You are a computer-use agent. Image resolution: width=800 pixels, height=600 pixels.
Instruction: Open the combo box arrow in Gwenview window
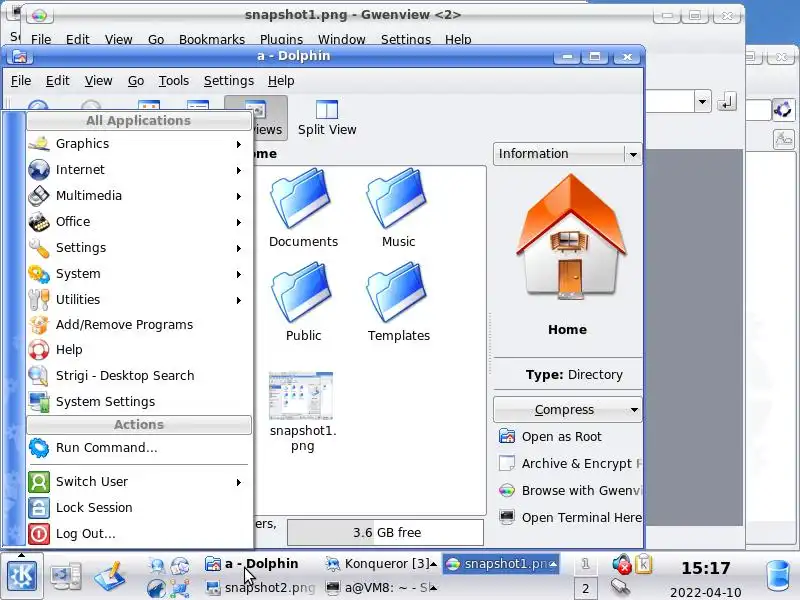coord(703,102)
